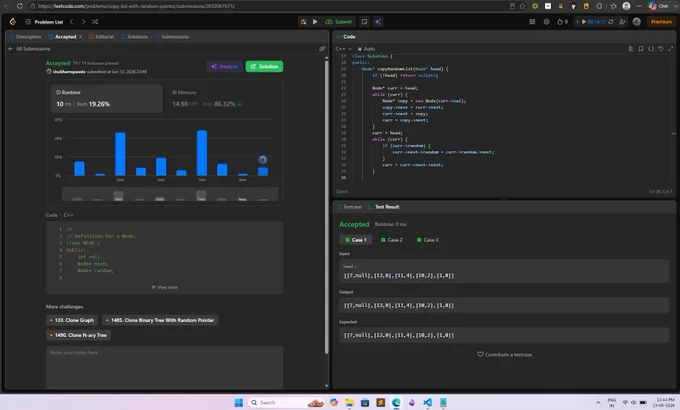Submit the solution
680x410 pixels.
pos(338,22)
